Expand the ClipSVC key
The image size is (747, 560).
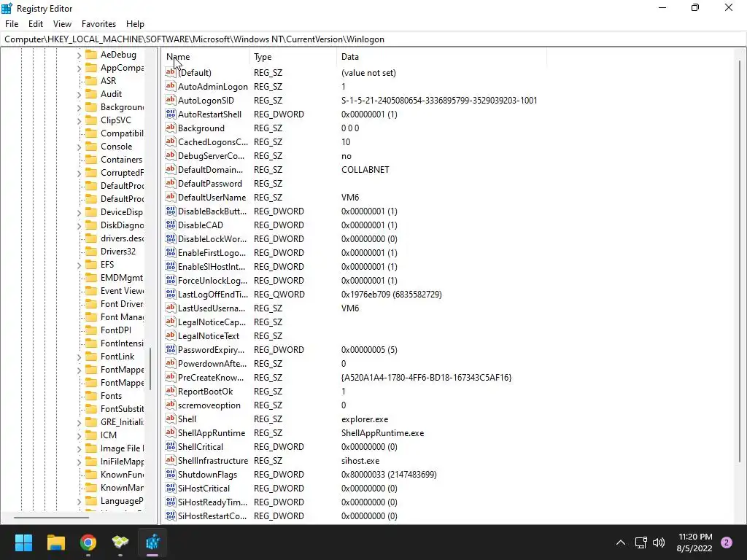(79, 120)
